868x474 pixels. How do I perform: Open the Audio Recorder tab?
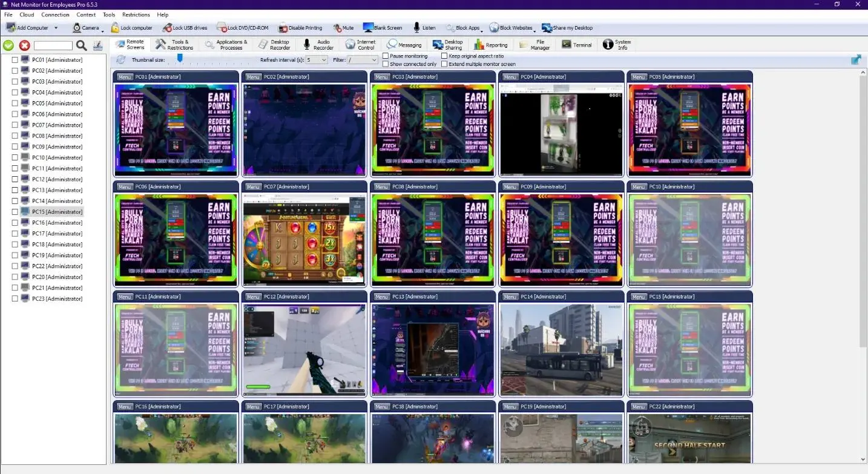[318, 45]
